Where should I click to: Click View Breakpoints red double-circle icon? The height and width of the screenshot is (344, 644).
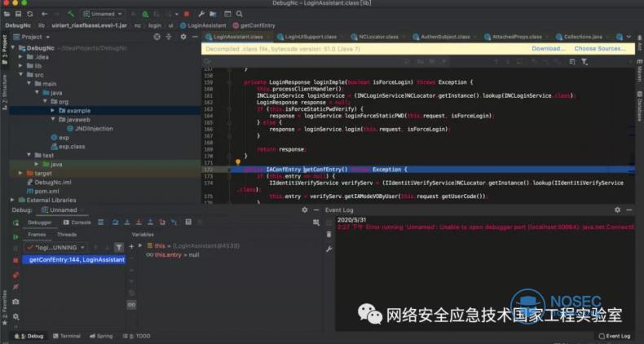click(x=15, y=275)
